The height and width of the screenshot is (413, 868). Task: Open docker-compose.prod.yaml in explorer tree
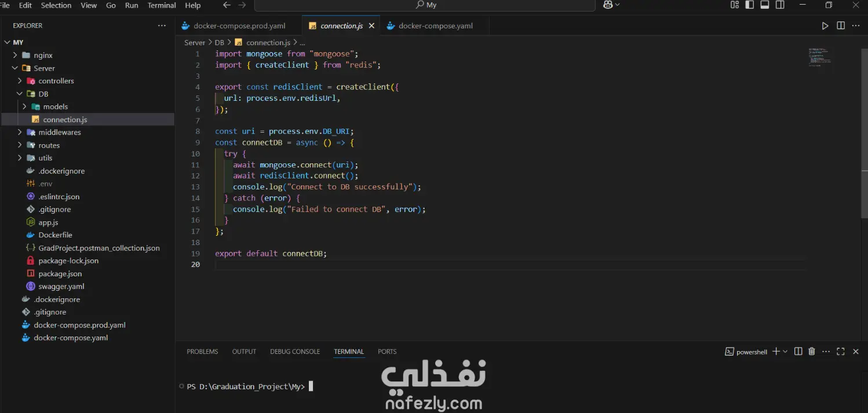coord(87,325)
